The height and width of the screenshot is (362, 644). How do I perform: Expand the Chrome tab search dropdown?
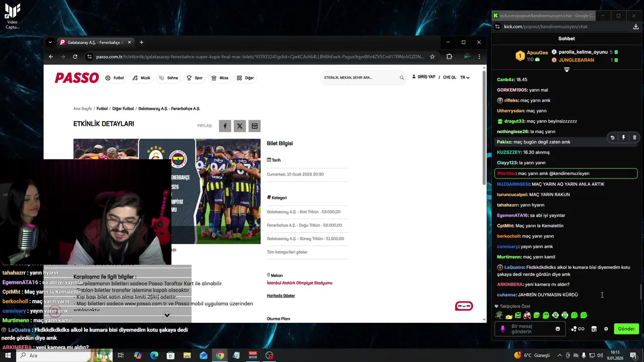[x=50, y=43]
